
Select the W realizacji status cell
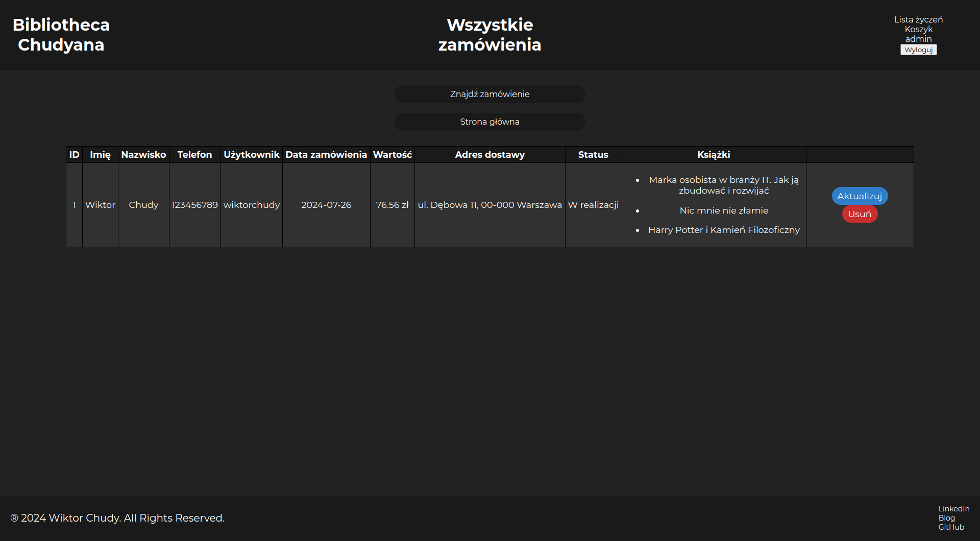[x=593, y=205]
